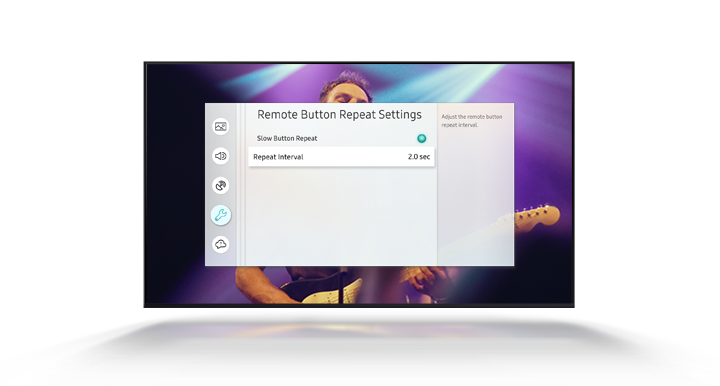Open the Support cloud icon
Viewport: 720px width, 386px height.
click(221, 244)
